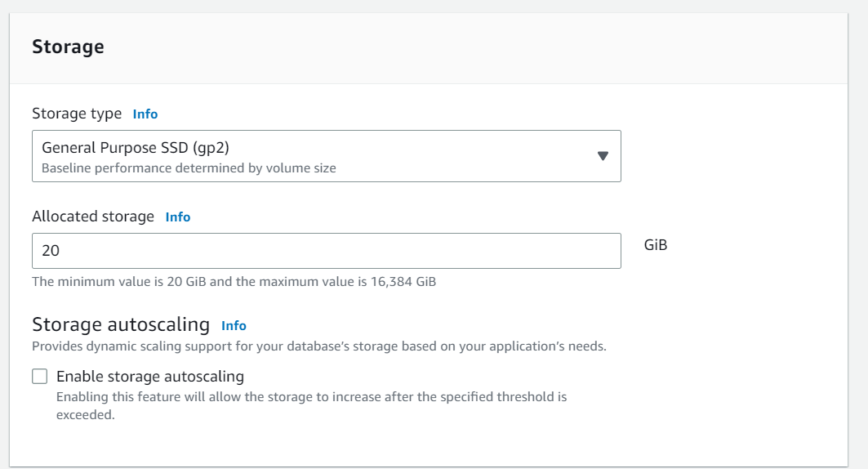868x469 pixels.
Task: Click the 'Provides dynamic scaling support' description
Action: click(x=318, y=346)
